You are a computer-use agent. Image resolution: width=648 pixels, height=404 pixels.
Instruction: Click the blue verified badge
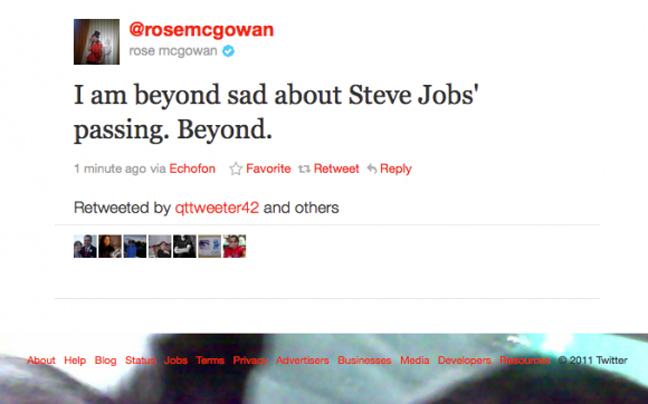point(228,51)
